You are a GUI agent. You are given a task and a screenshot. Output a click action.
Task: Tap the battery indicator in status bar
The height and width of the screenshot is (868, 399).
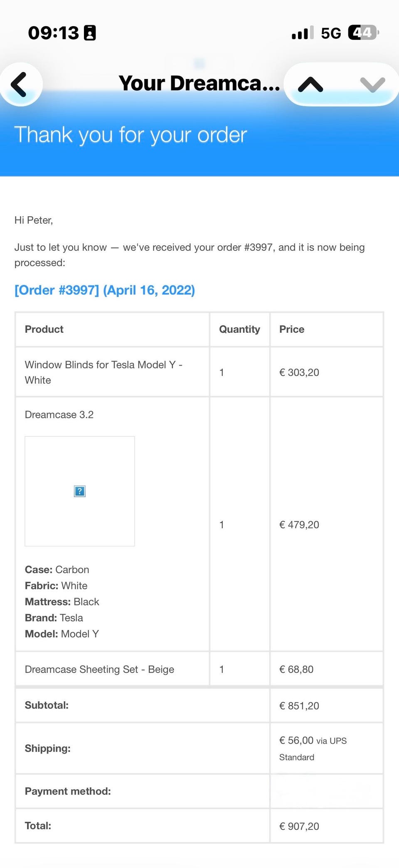click(x=363, y=32)
